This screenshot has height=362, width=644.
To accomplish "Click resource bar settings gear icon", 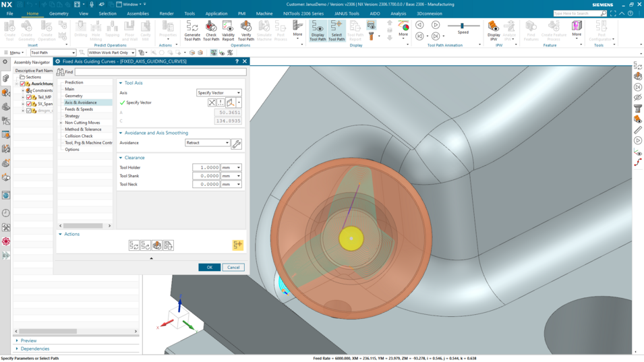I will [x=5, y=62].
